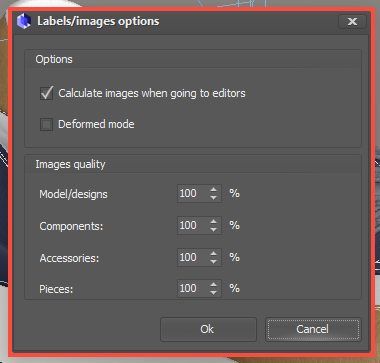Enable the Deformed mode checkbox
This screenshot has width=380, height=363.
click(x=46, y=124)
